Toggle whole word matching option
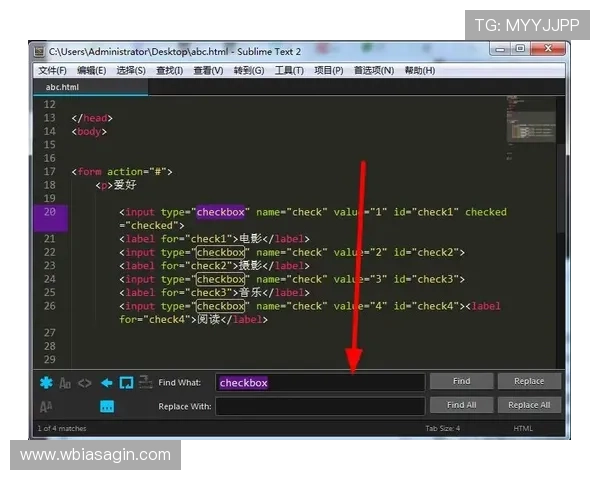This screenshot has width=600, height=480. coord(85,382)
